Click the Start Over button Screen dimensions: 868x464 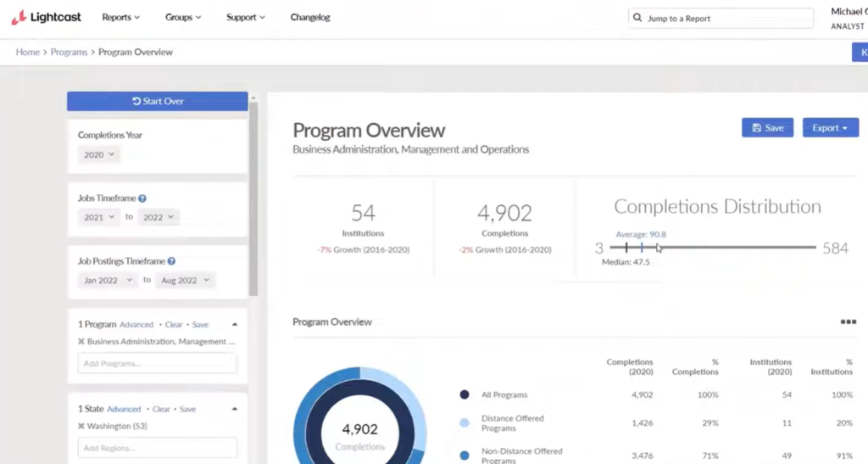click(x=158, y=101)
